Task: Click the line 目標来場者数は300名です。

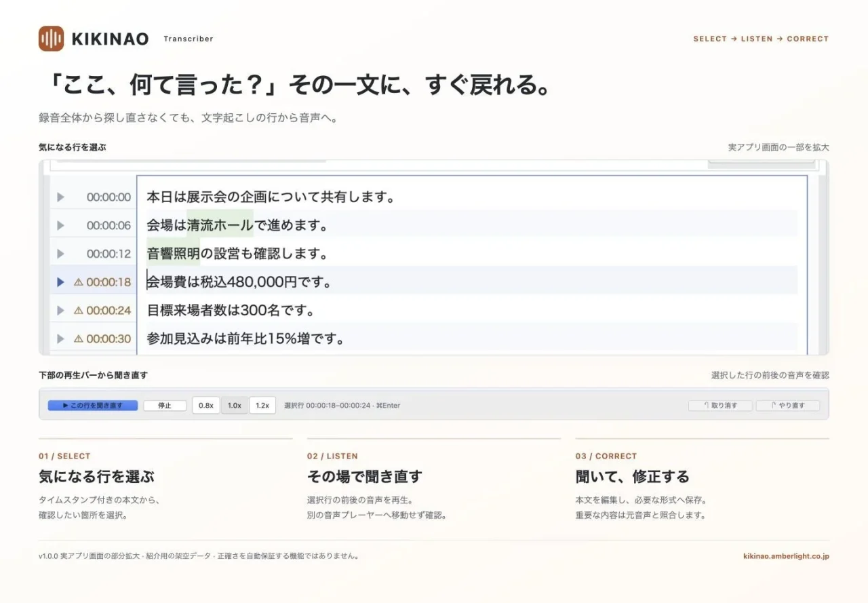Action: pyautogui.click(x=231, y=311)
